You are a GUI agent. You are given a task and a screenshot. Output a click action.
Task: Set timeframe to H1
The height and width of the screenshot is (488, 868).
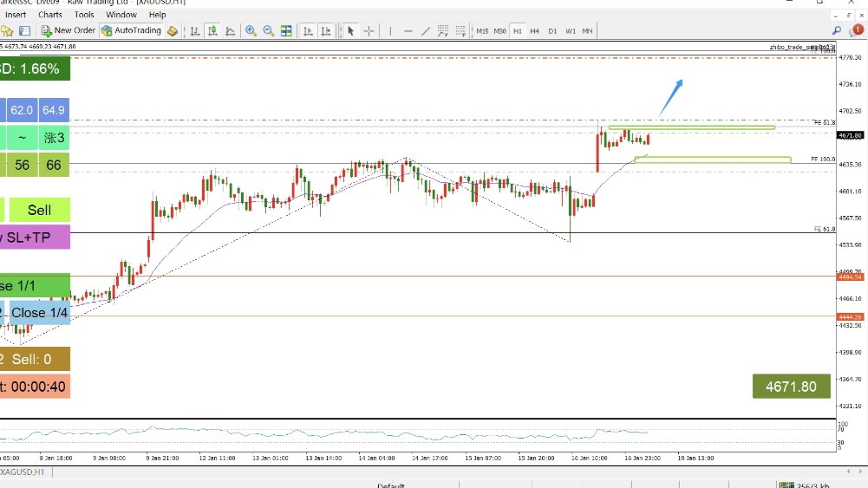pyautogui.click(x=518, y=31)
